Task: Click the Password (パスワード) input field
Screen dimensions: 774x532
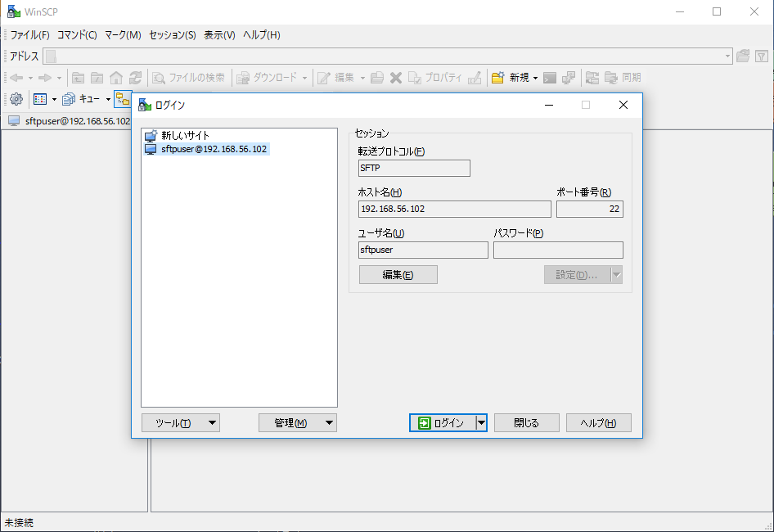Action: [x=558, y=250]
